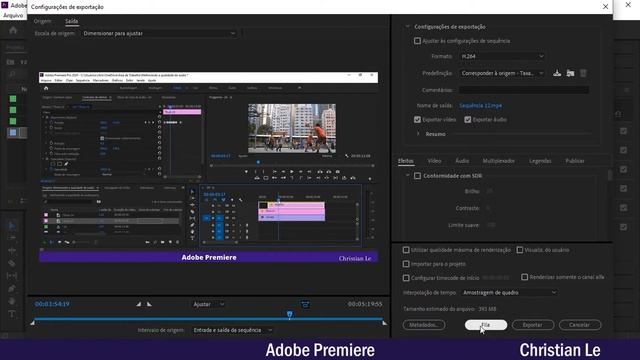Save the current export preset
Screen dimensions: 640x360
(557, 73)
